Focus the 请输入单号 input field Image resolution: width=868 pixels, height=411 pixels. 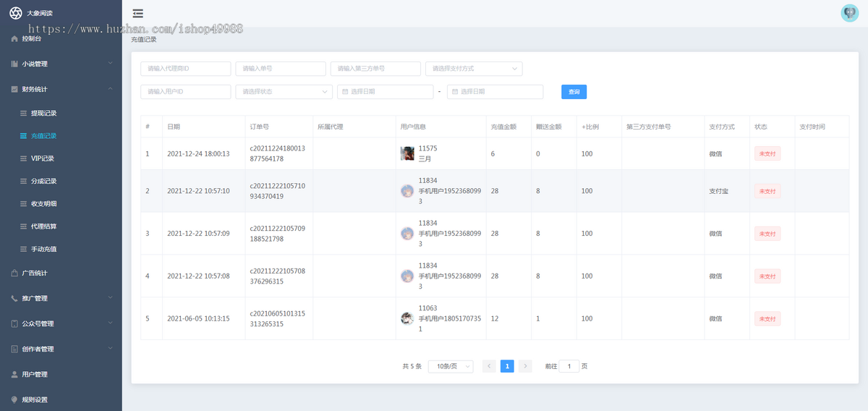click(x=281, y=69)
